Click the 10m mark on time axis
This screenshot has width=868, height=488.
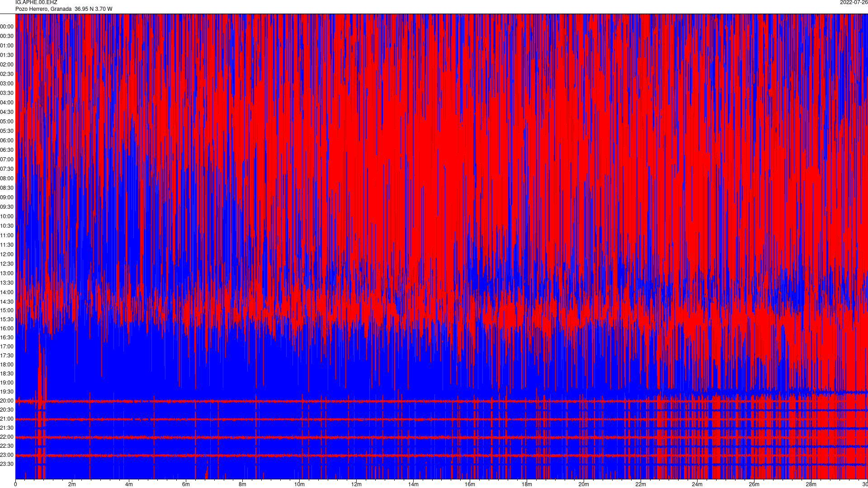tap(299, 484)
